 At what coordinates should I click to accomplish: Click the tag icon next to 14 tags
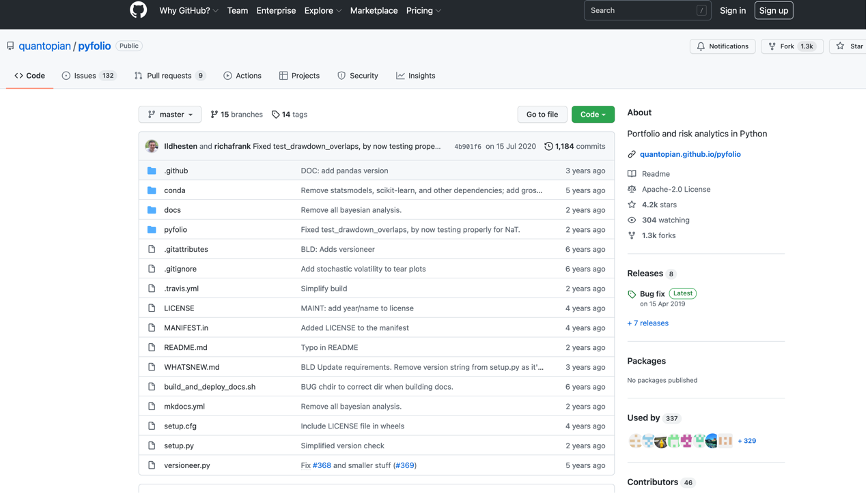(x=275, y=115)
